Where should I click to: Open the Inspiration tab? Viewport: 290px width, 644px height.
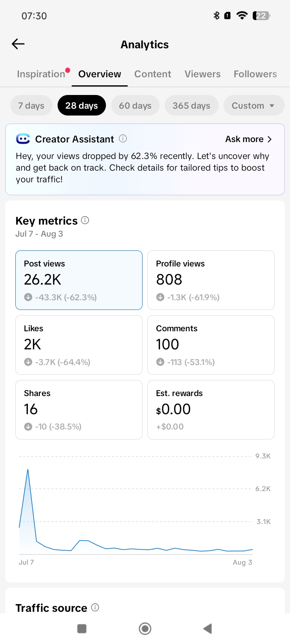(x=41, y=74)
